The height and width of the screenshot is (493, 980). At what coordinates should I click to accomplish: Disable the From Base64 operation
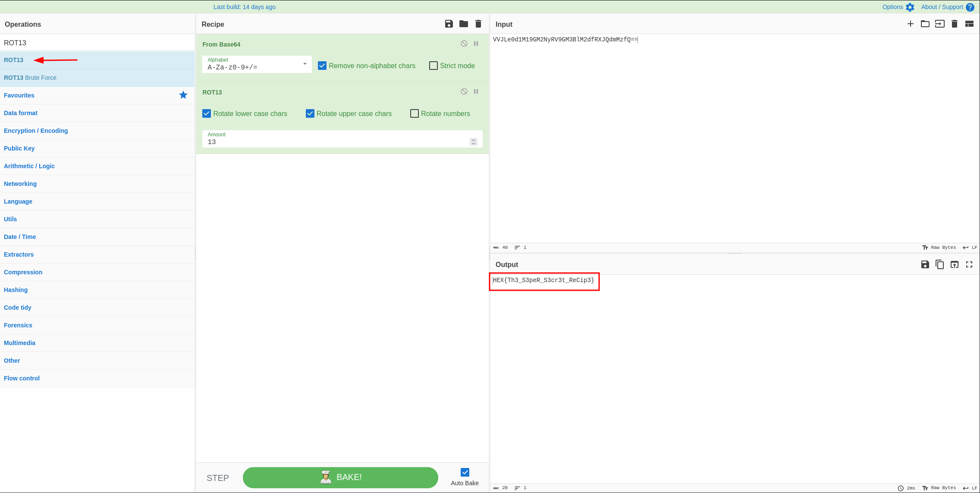tap(464, 44)
